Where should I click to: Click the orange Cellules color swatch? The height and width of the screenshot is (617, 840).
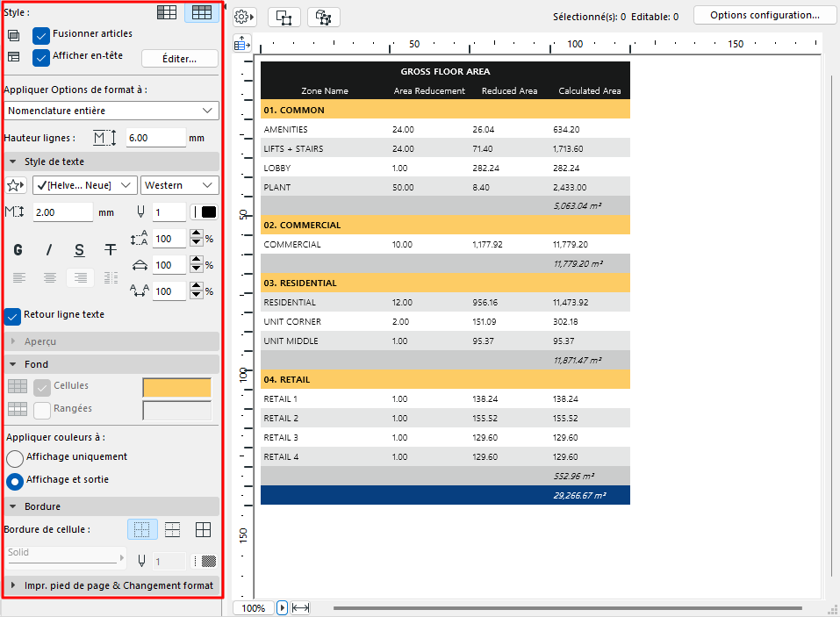pos(177,387)
